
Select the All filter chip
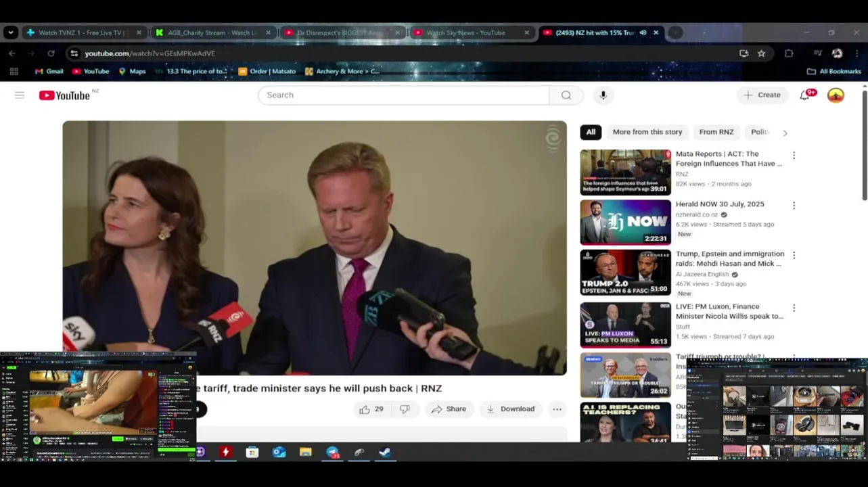pos(591,133)
